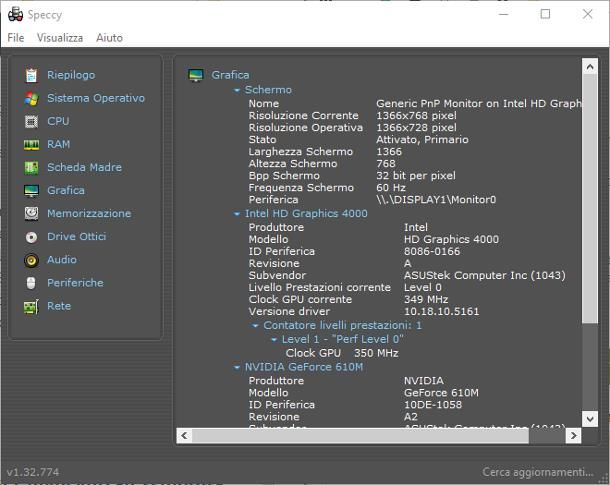Click the vertical scrollbar thumb
This screenshot has width=610, height=485.
click(590, 198)
